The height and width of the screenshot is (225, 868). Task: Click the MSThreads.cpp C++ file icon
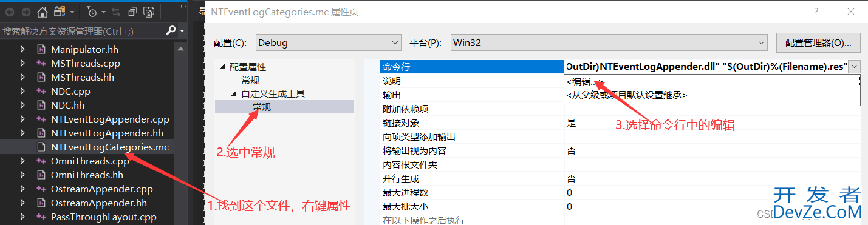[41, 63]
